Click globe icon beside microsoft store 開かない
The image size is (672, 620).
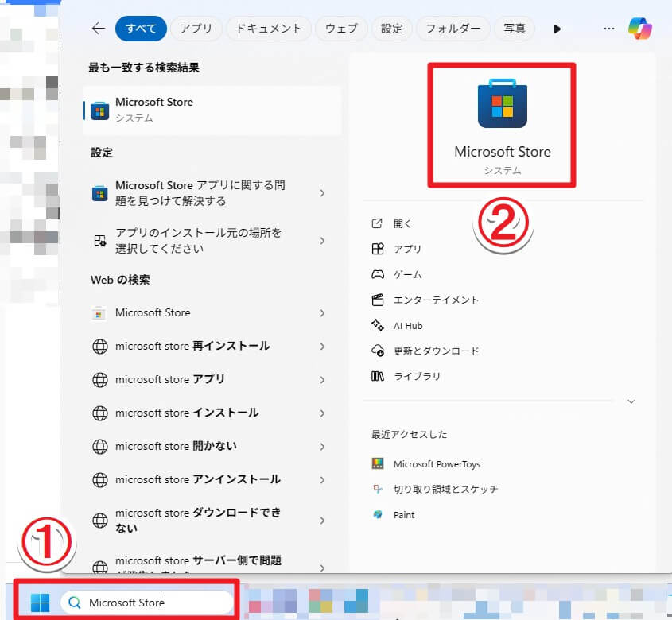point(100,447)
